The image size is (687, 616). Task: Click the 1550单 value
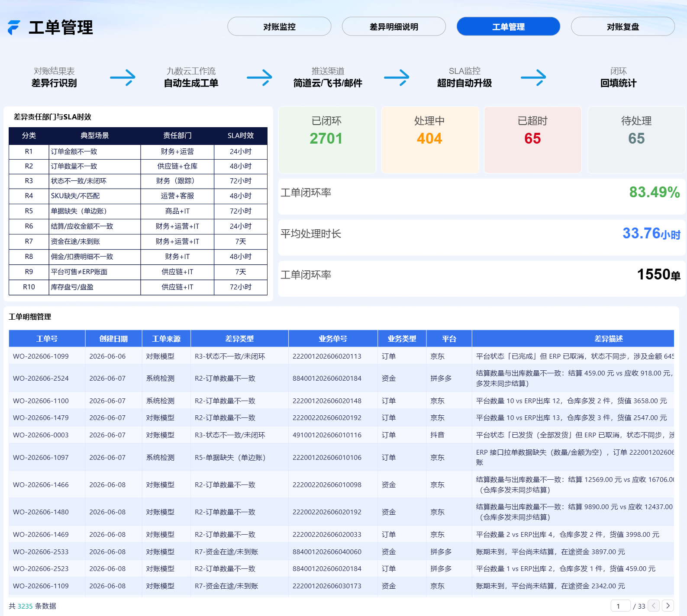[658, 274]
